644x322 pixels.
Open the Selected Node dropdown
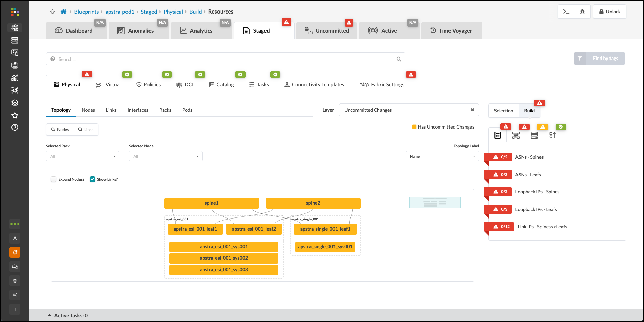pos(165,156)
